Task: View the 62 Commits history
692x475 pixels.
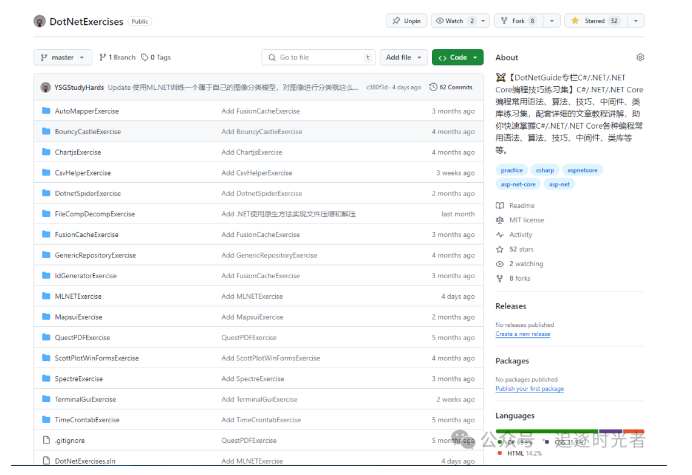Action: point(451,87)
